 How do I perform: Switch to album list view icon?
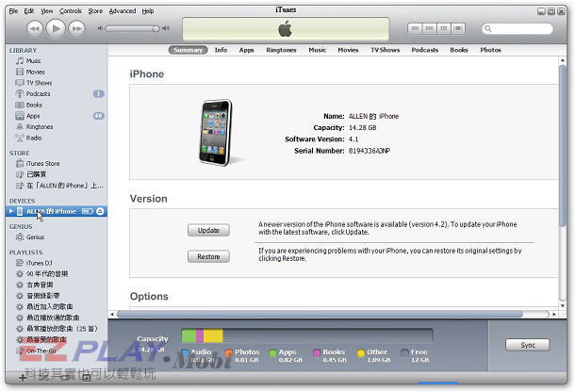point(429,28)
